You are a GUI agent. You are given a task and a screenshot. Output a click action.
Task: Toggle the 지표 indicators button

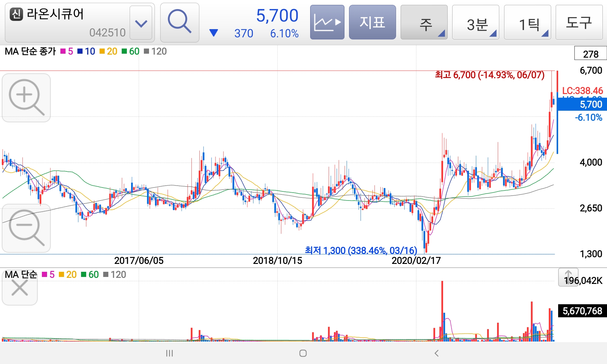tap(372, 22)
